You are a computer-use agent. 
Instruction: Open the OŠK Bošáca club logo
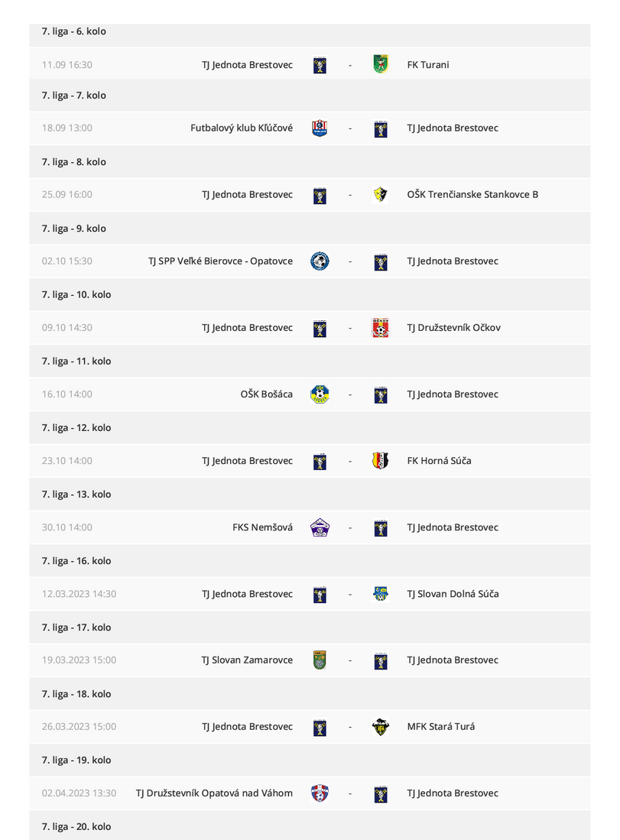point(320,394)
